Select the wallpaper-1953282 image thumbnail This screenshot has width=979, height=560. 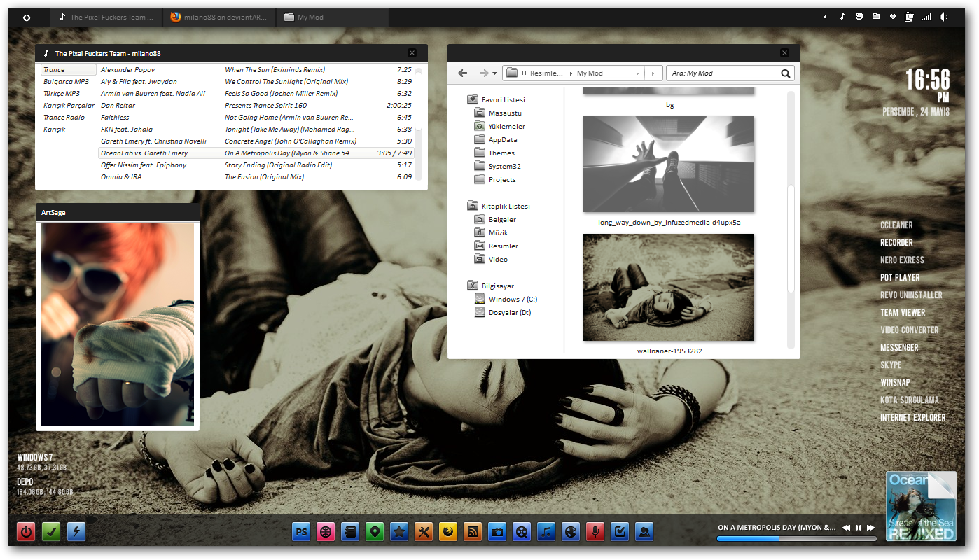(668, 287)
